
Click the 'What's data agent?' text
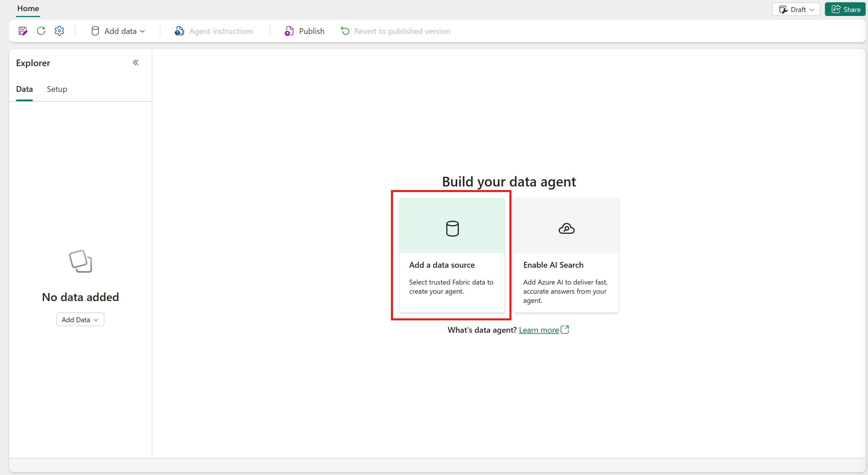(x=482, y=330)
